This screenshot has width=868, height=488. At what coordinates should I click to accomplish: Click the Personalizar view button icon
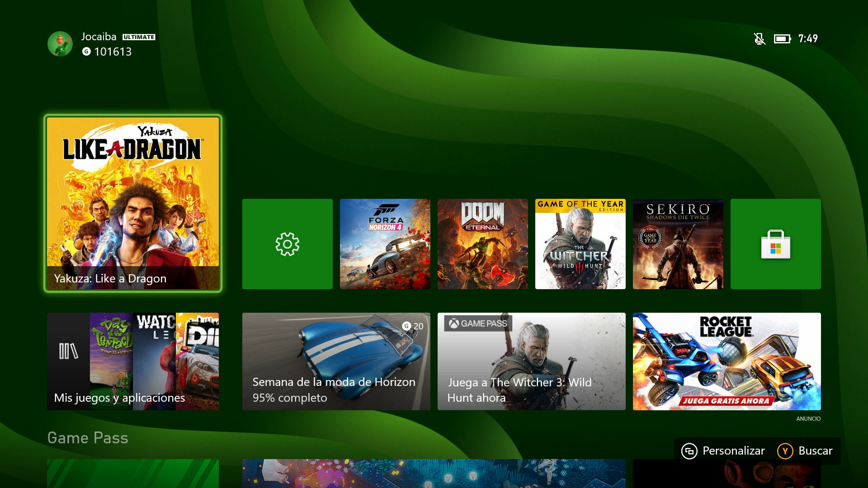coord(689,451)
